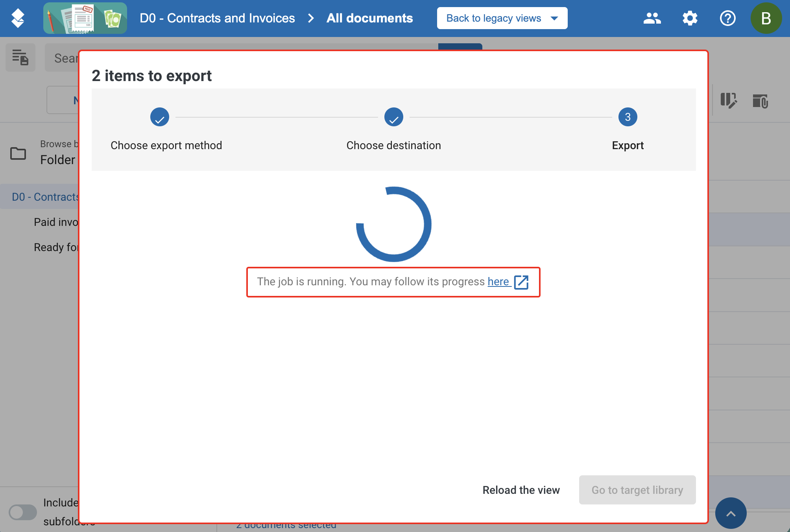Follow job progress via 'here' link
The height and width of the screenshot is (532, 790).
point(498,282)
